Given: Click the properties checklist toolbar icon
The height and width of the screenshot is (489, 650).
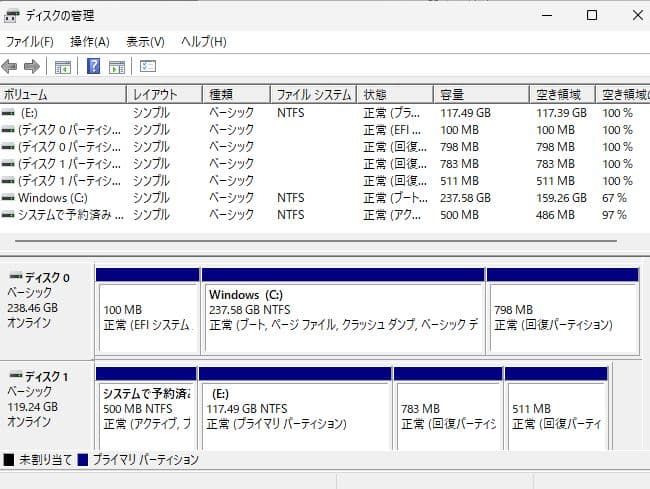Looking at the screenshot, I should 148,66.
